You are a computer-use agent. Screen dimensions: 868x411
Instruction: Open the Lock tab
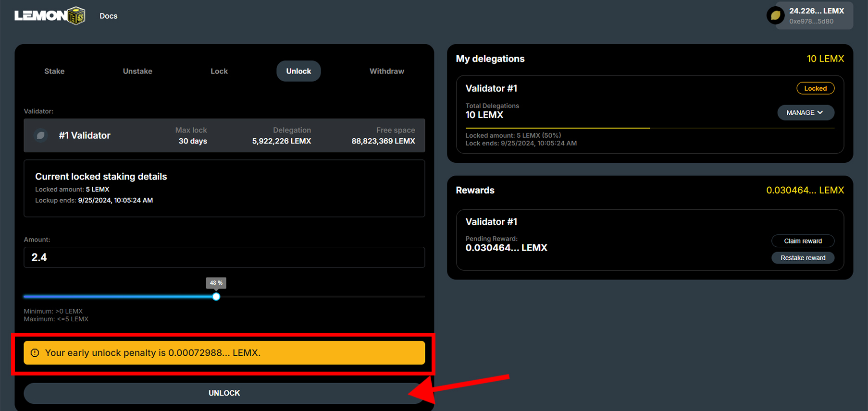219,71
